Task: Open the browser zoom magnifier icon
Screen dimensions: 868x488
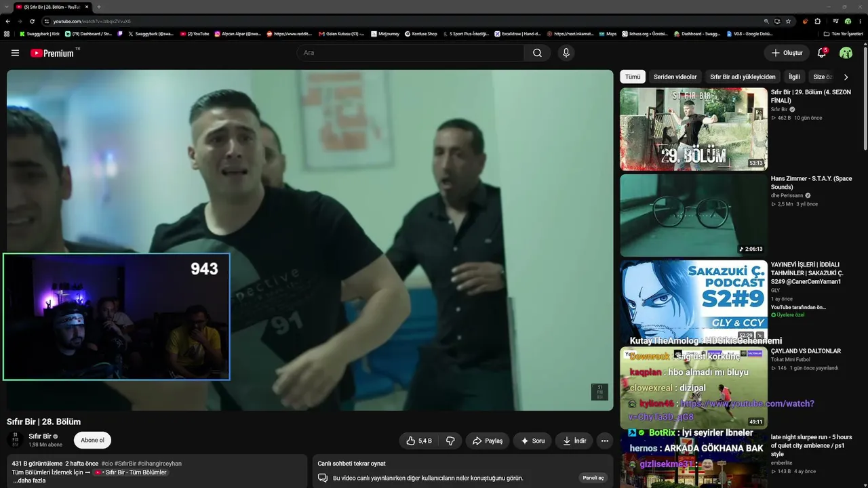Action: tap(766, 21)
